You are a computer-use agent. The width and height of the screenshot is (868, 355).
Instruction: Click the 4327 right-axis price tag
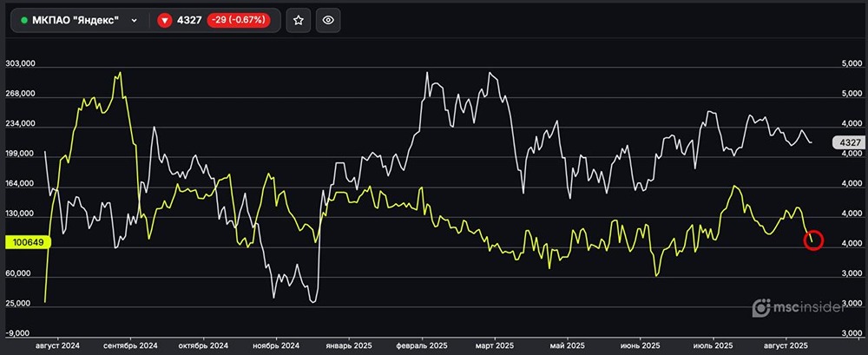pos(846,142)
